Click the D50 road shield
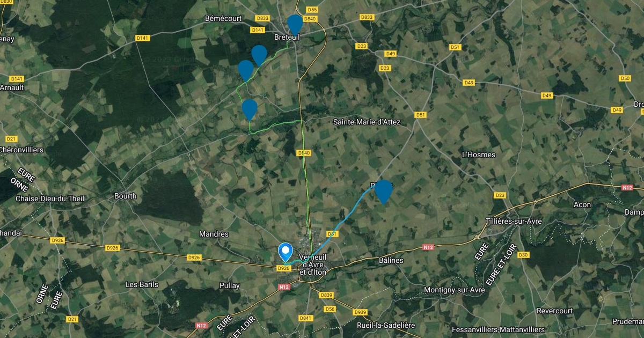Viewport: 644px width, 338px height. [625, 78]
